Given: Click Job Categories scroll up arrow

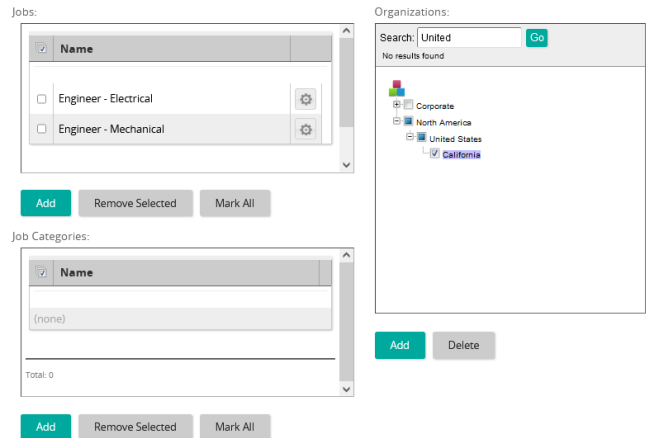Looking at the screenshot, I should [x=347, y=255].
